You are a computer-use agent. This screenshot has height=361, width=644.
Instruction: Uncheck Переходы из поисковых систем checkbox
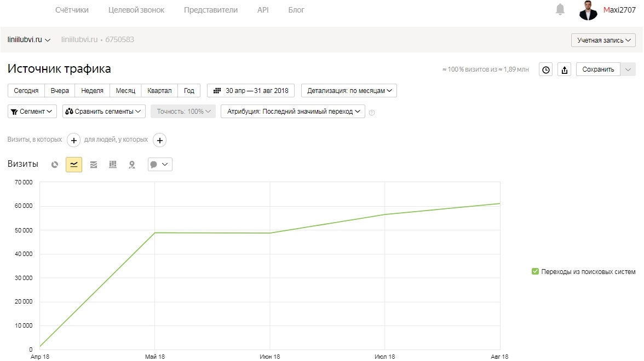coord(535,271)
